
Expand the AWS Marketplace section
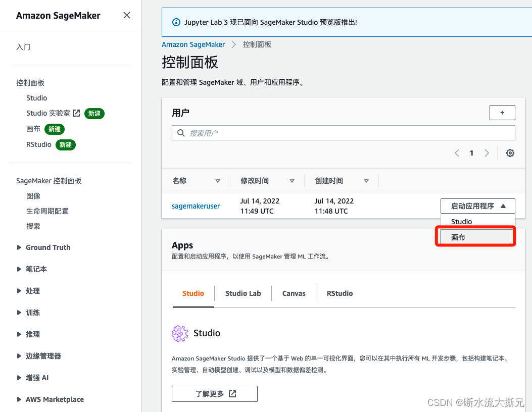coord(19,399)
